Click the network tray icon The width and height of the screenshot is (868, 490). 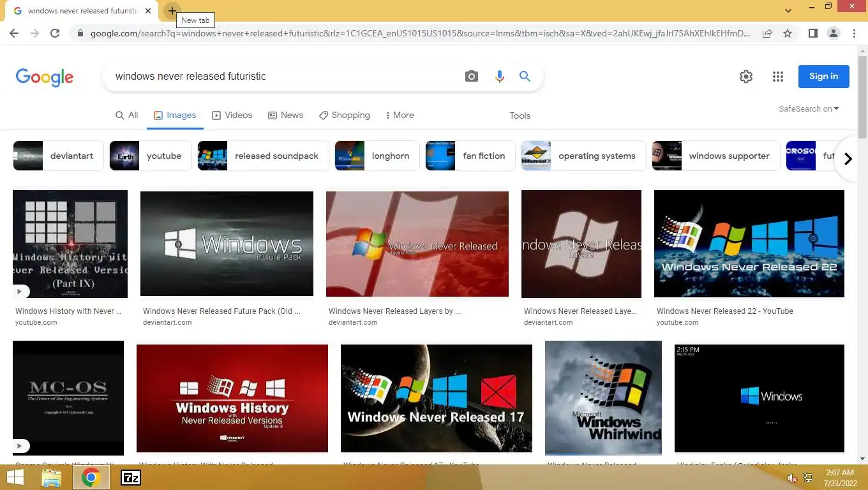point(808,478)
